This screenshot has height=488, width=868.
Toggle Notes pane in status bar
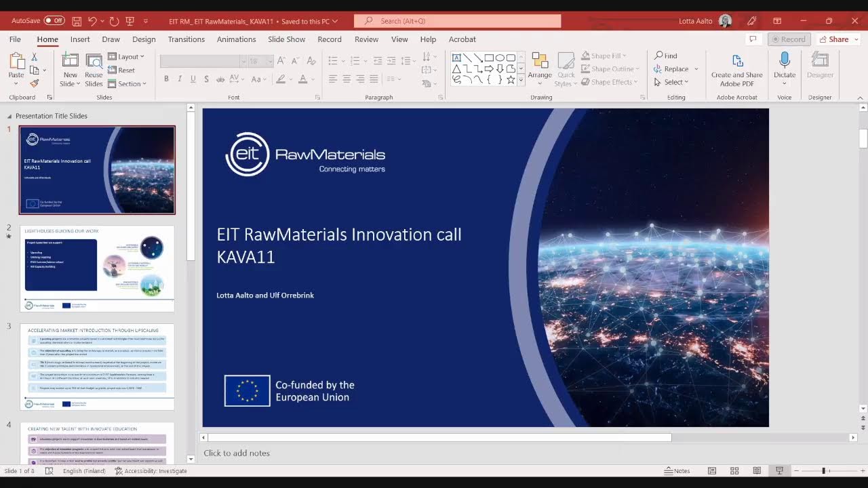pyautogui.click(x=677, y=470)
